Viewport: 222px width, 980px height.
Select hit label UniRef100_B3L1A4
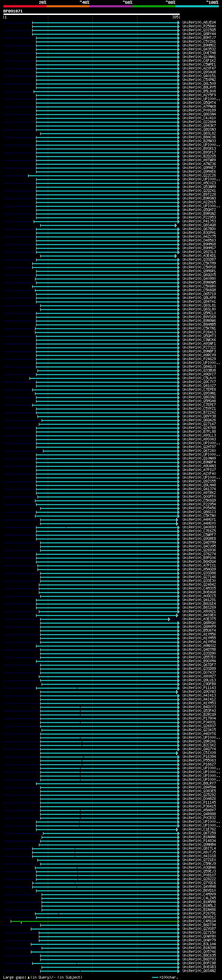click(199, 944)
